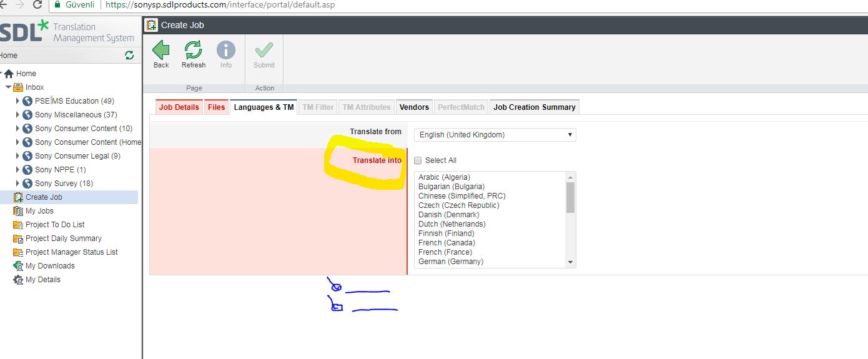
Task: Expand the Sony Survey folder
Action: click(x=17, y=184)
